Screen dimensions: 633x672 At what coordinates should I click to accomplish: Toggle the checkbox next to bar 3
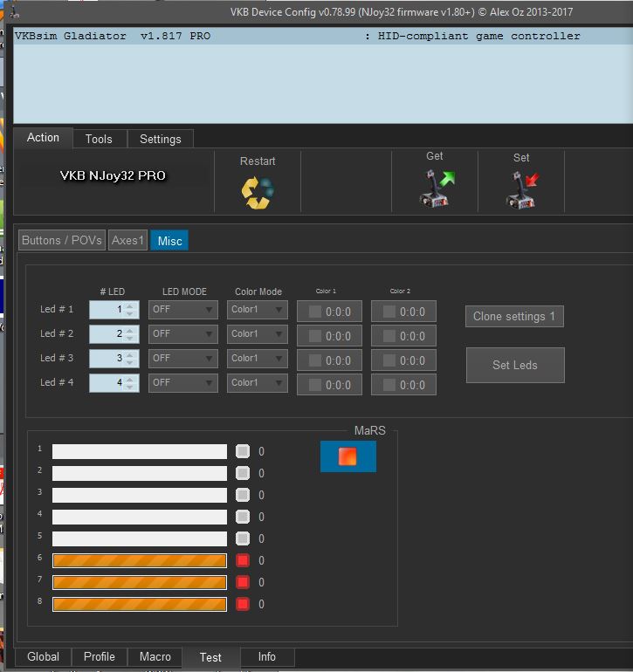243,495
